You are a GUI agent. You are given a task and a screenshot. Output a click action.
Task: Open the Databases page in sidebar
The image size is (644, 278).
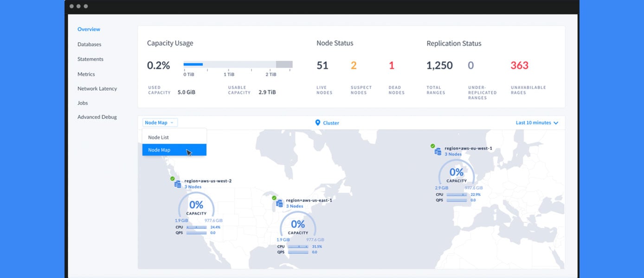coord(89,44)
